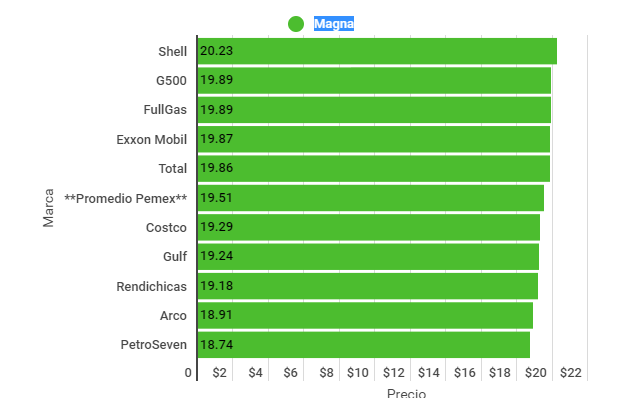Image resolution: width=627 pixels, height=398 pixels.
Task: Select the highlighted Magna legend label
Action: 334,24
